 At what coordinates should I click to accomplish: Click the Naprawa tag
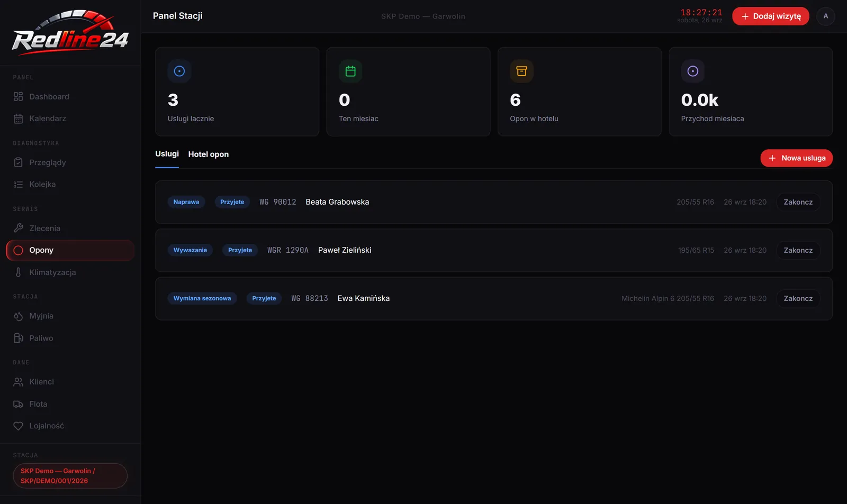coord(186,202)
